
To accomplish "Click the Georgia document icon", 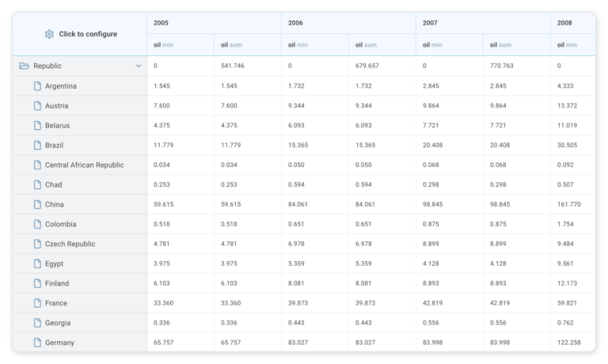I will pyautogui.click(x=37, y=324).
